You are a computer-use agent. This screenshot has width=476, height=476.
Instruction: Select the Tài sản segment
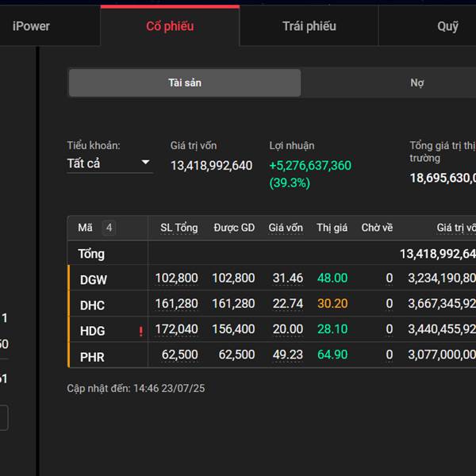pyautogui.click(x=185, y=83)
